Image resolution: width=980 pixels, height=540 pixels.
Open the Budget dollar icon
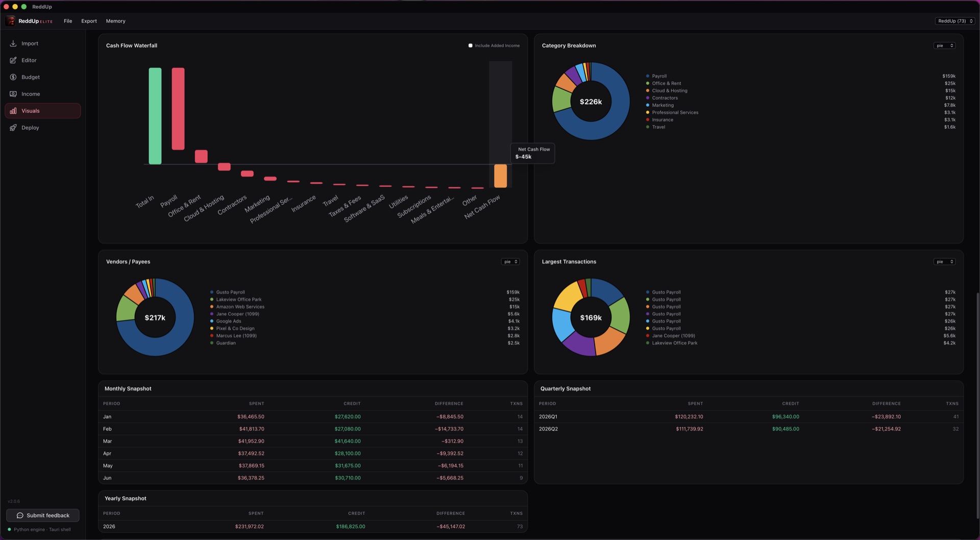13,77
